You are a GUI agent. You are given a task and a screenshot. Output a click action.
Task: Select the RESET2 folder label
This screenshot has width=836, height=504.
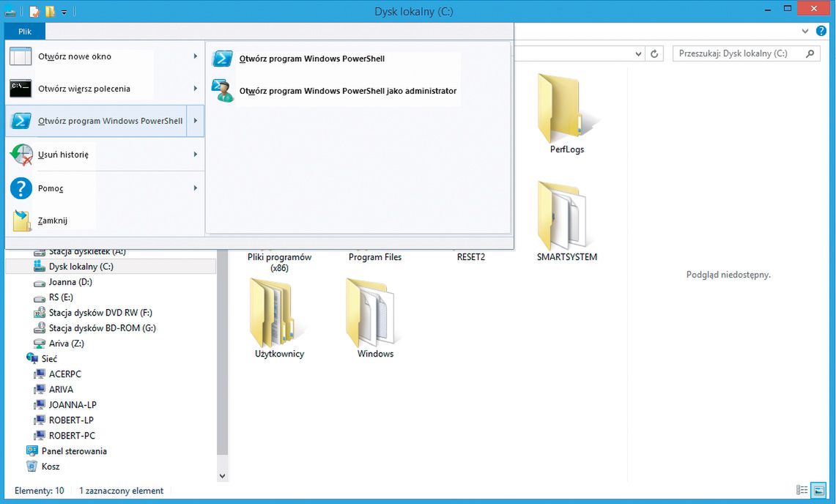[471, 257]
